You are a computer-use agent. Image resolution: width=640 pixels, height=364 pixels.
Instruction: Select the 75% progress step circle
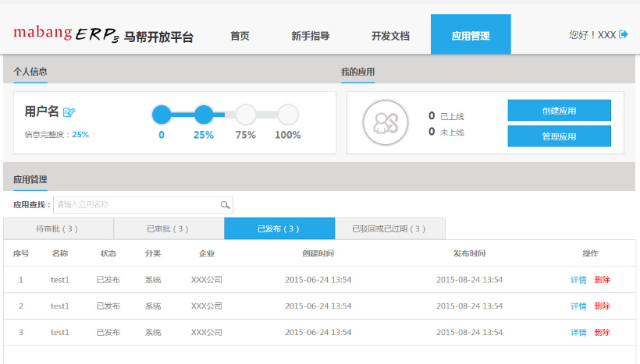(x=246, y=115)
